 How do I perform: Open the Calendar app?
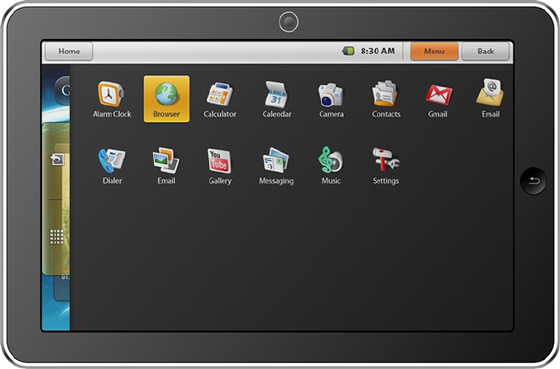(277, 99)
